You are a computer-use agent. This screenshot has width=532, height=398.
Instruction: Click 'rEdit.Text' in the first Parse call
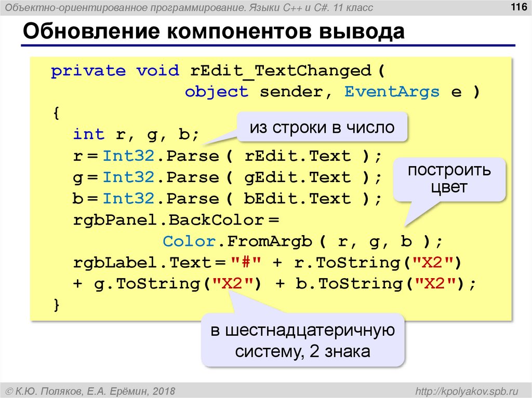pyautogui.click(x=298, y=156)
